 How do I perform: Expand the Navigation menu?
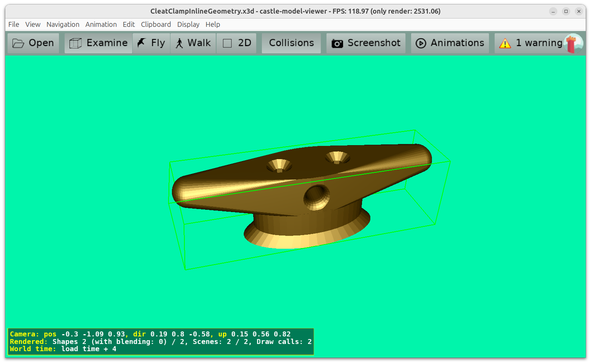pyautogui.click(x=63, y=24)
